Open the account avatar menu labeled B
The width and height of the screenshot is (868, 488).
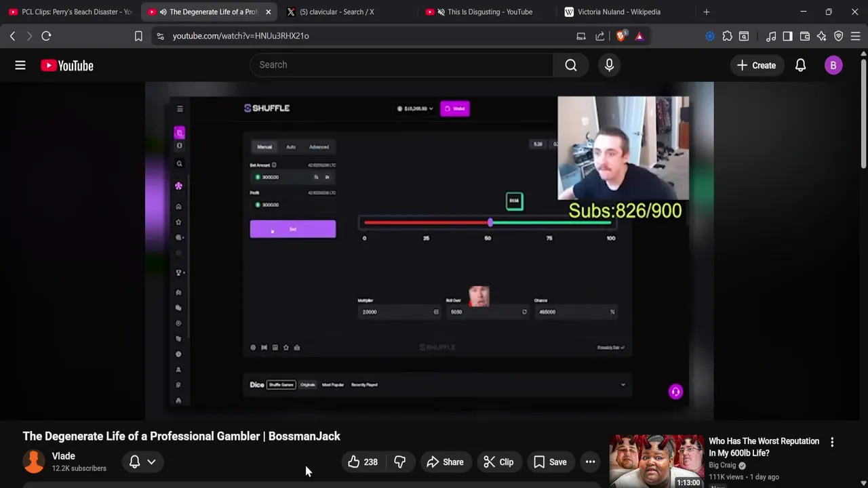click(x=833, y=66)
